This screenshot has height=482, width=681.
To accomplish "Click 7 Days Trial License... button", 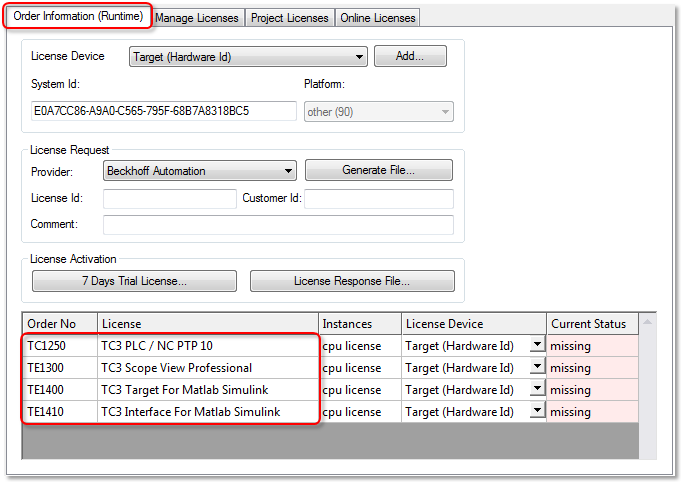I will 134,281.
